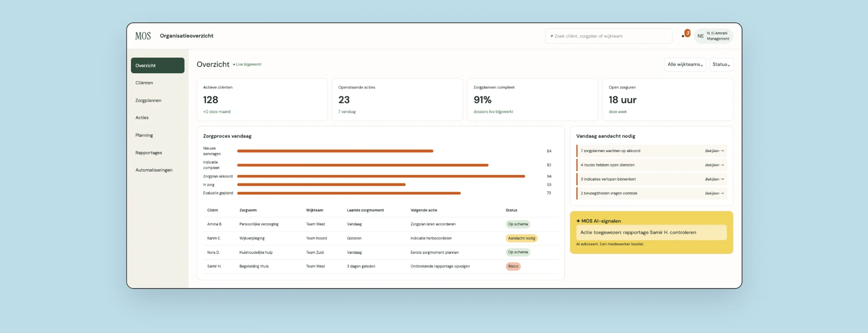Select client Nora D. row

[380, 252]
